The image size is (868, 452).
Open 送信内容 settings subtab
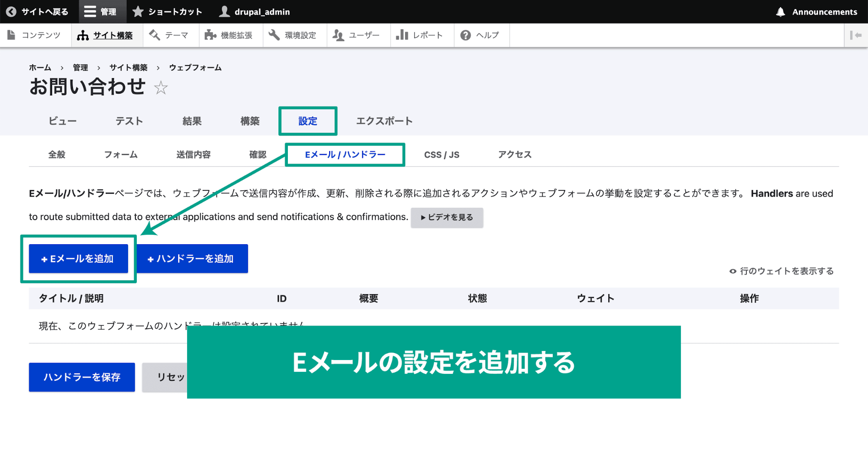click(194, 155)
